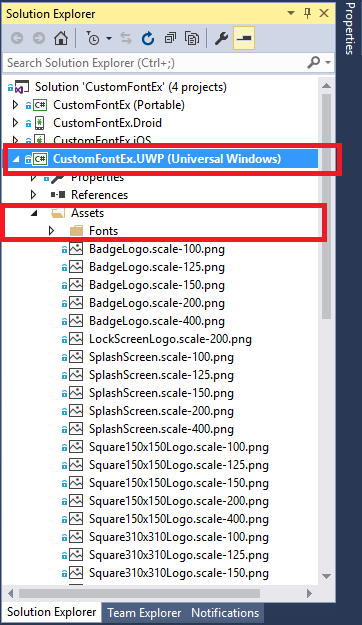Click search magnifier icon in search box

coord(314,63)
